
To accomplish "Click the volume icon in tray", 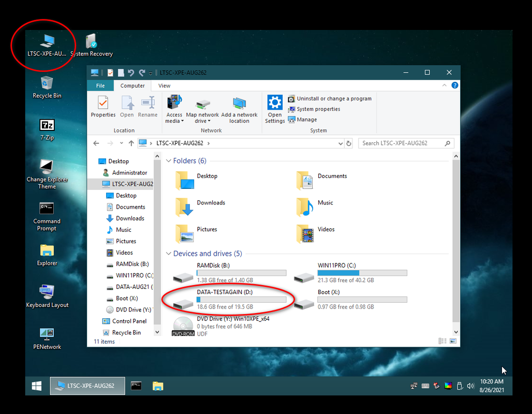I will 470,386.
